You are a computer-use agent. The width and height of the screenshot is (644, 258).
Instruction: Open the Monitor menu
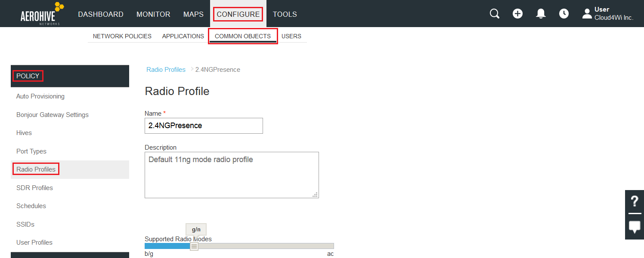(153, 14)
